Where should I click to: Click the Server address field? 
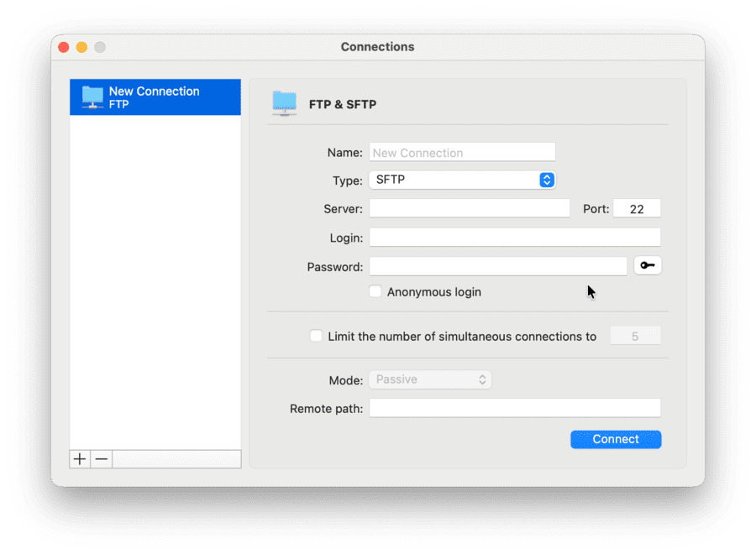click(469, 208)
